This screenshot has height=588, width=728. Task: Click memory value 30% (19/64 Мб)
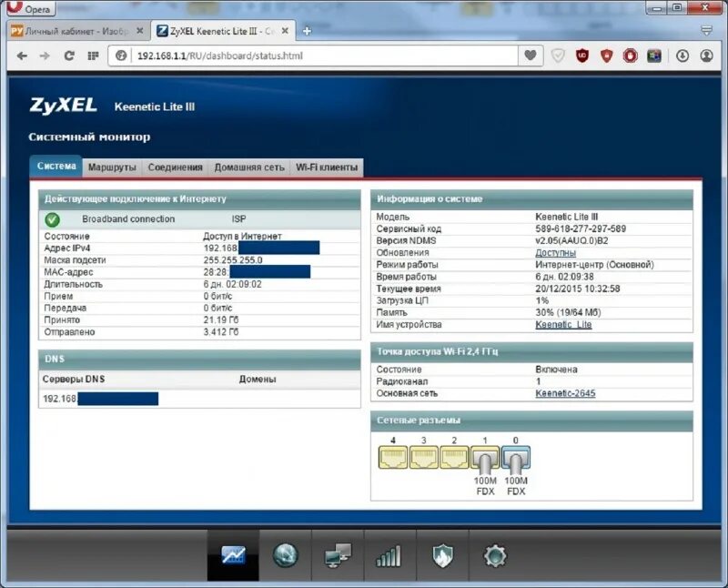[x=568, y=312]
